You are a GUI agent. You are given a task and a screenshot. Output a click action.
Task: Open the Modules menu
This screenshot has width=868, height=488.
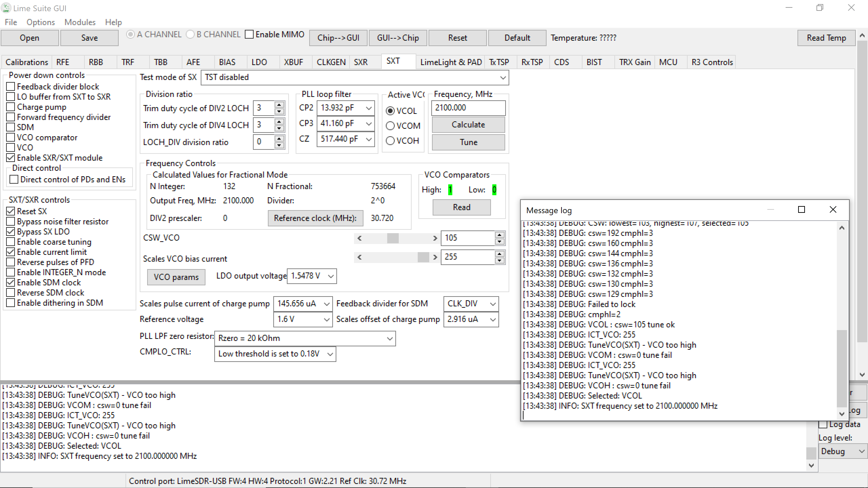coord(80,22)
